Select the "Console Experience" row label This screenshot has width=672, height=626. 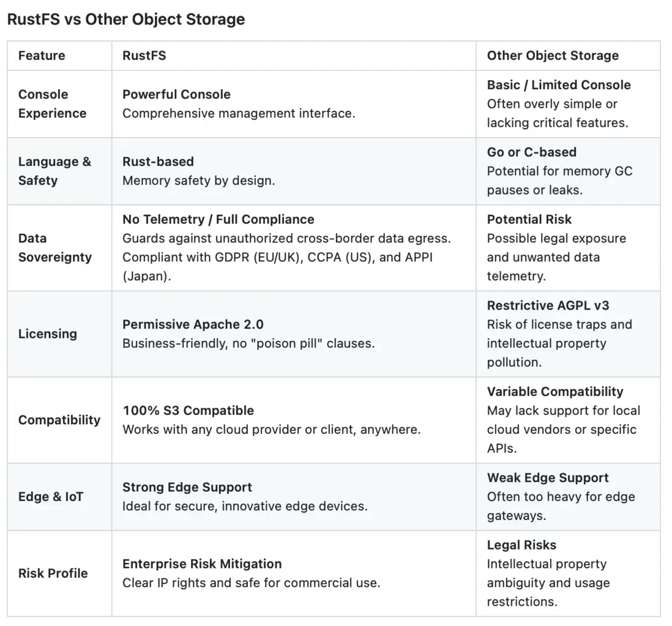point(52,104)
